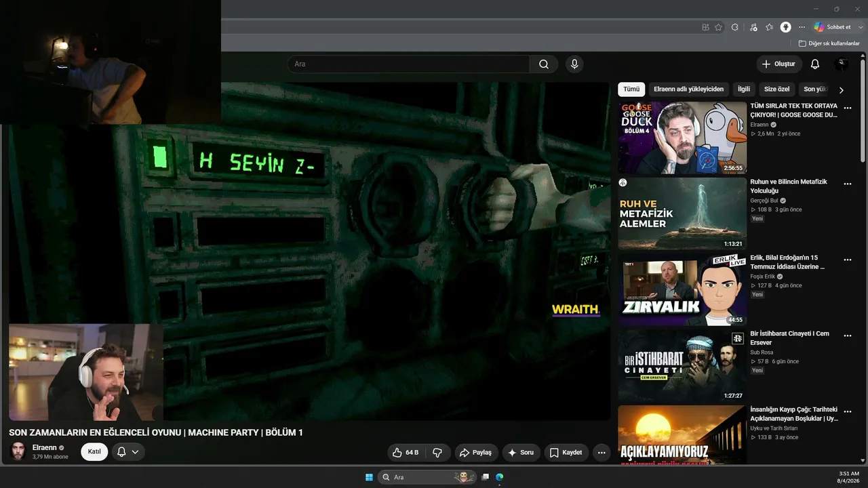
Task: Open the YouTube account avatar menu
Action: 842,64
